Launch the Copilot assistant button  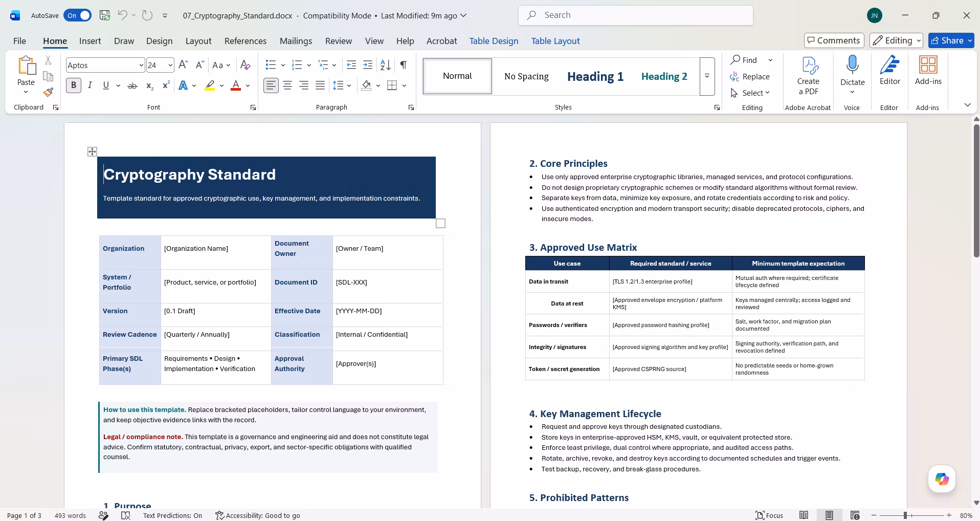[942, 479]
